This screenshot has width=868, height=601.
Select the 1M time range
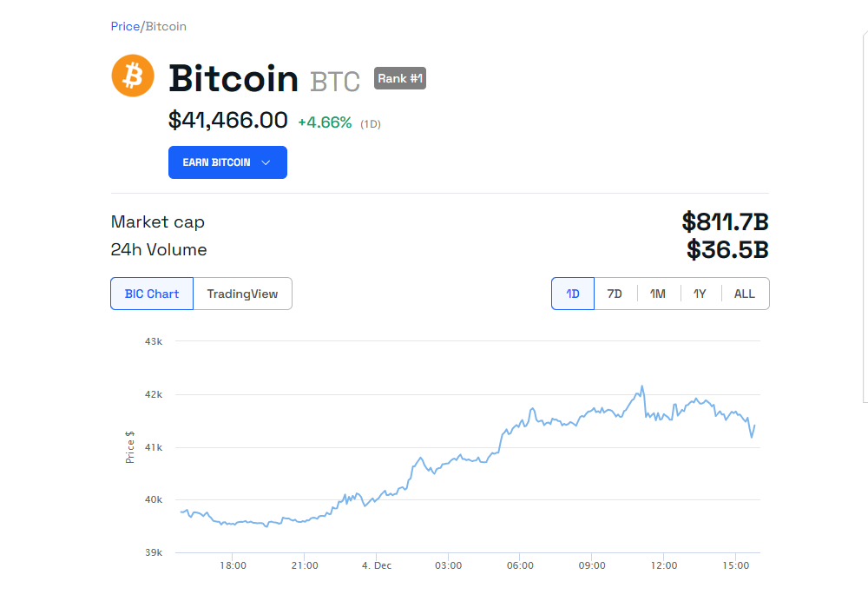658,294
